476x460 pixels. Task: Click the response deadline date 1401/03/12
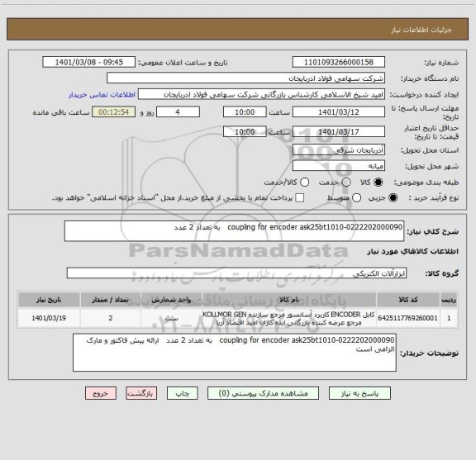(339, 112)
